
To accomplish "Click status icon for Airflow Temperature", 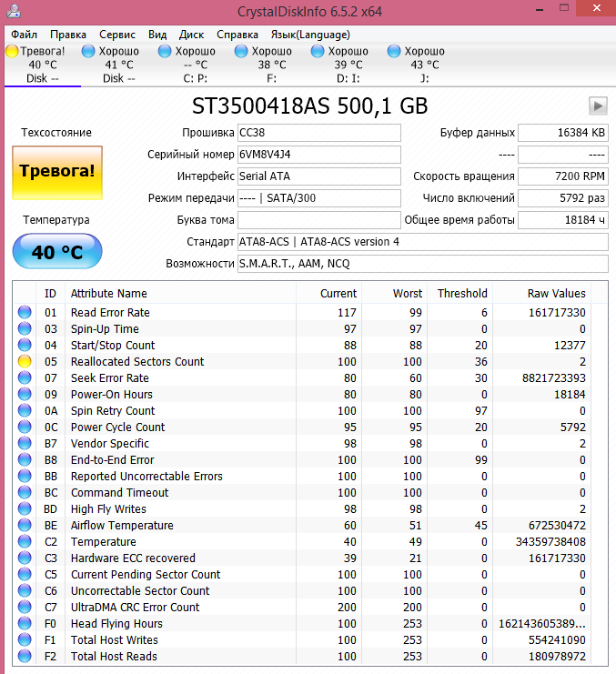I will tap(25, 525).
